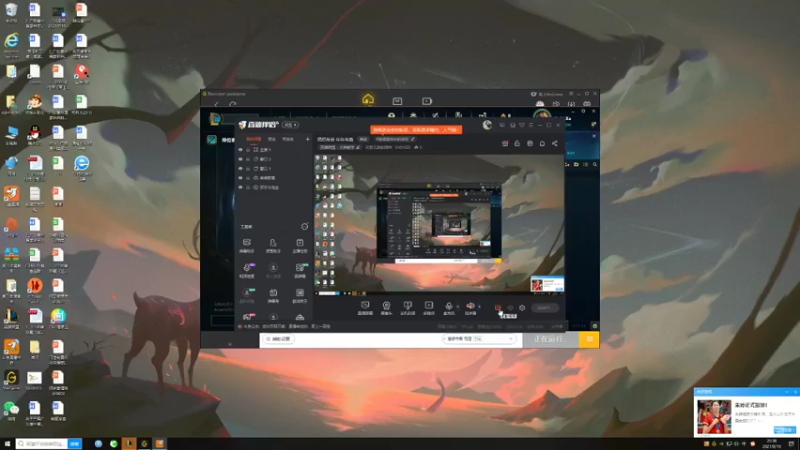The image size is (800, 450).
Task: Open the Windows Start button
Action: (7, 444)
